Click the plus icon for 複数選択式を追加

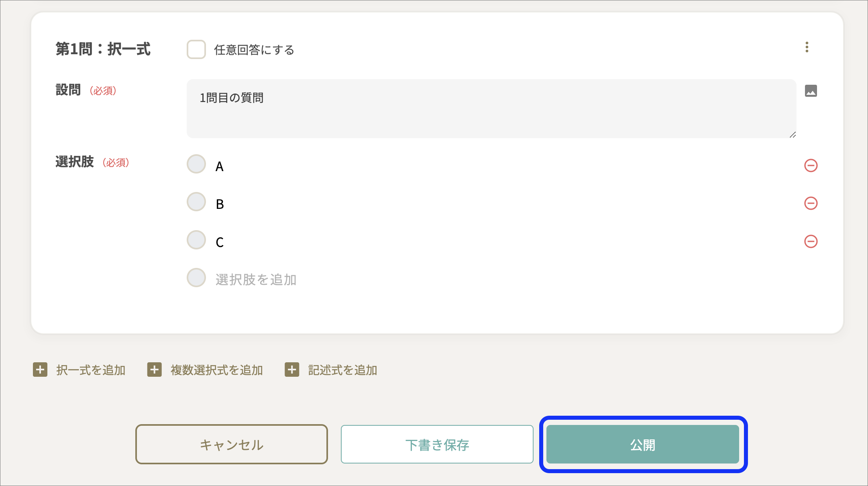[x=154, y=370]
